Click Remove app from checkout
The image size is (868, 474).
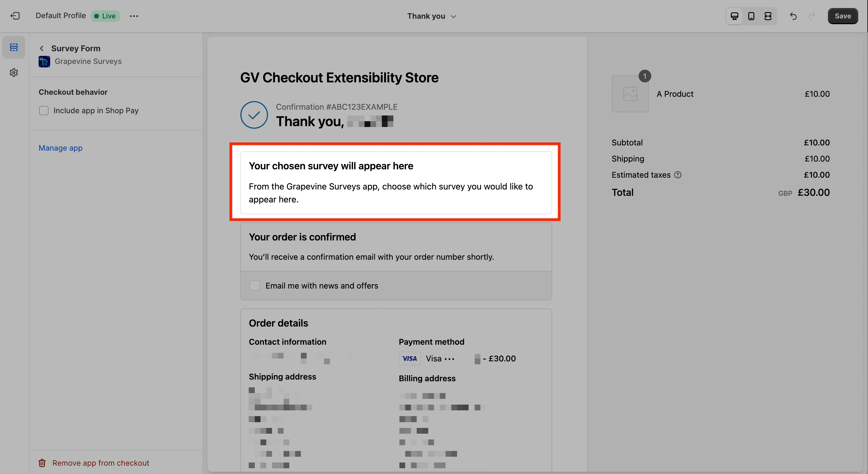100,463
